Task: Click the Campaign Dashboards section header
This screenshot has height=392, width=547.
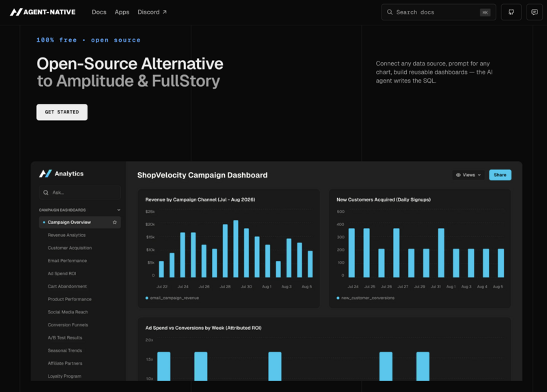Action: point(80,210)
